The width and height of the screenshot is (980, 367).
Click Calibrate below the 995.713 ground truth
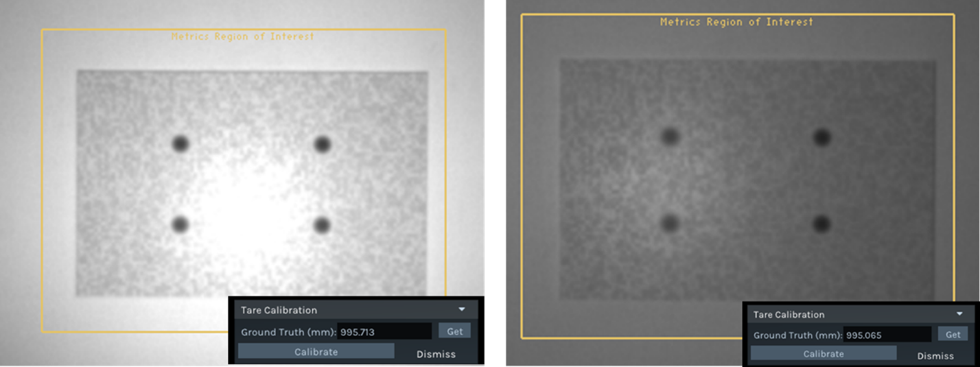coord(316,352)
